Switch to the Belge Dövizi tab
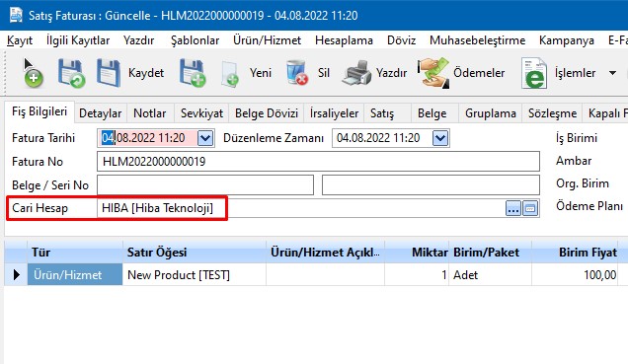 267,113
